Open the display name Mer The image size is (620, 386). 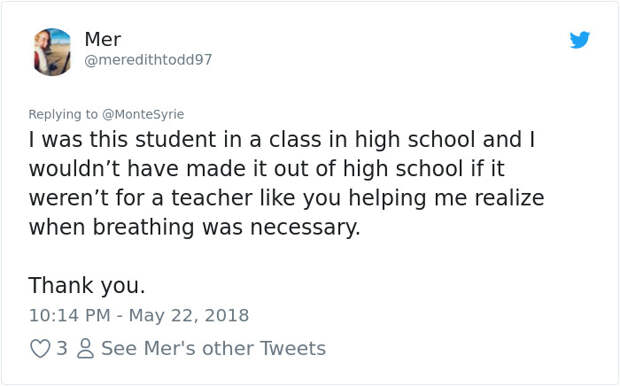tap(103, 39)
